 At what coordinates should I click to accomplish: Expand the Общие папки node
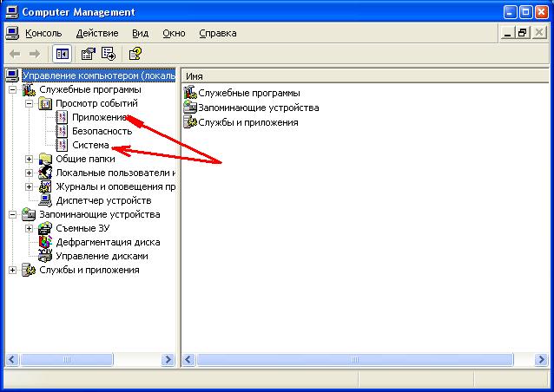click(29, 159)
